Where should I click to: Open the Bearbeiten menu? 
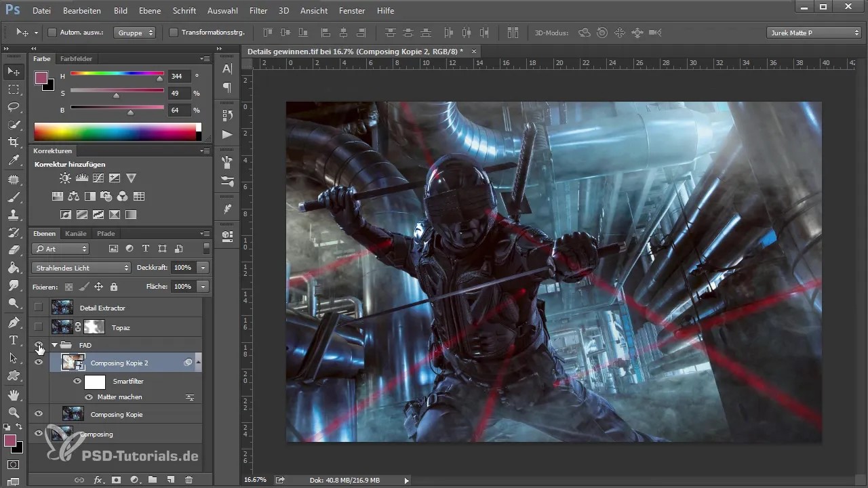pyautogui.click(x=81, y=11)
